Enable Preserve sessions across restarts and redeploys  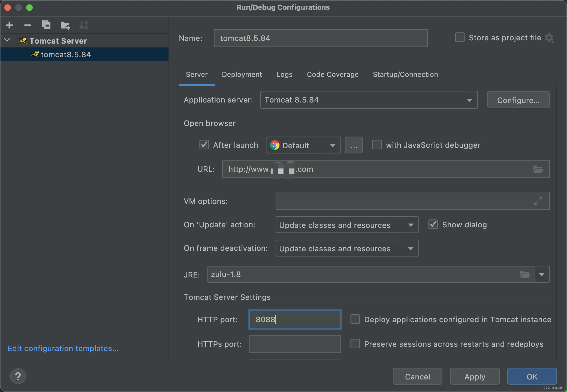click(x=355, y=344)
